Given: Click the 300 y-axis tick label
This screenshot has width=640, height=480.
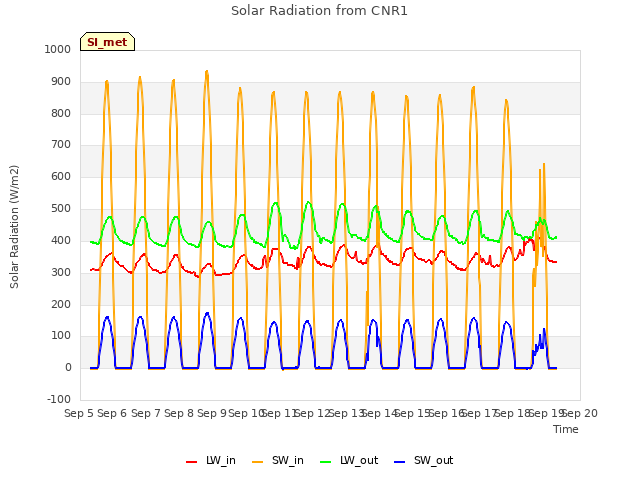Looking at the screenshot, I should tap(61, 272).
